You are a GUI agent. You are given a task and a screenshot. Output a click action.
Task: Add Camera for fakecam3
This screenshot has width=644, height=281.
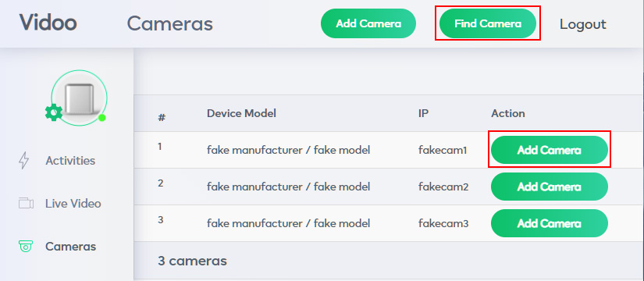click(549, 223)
